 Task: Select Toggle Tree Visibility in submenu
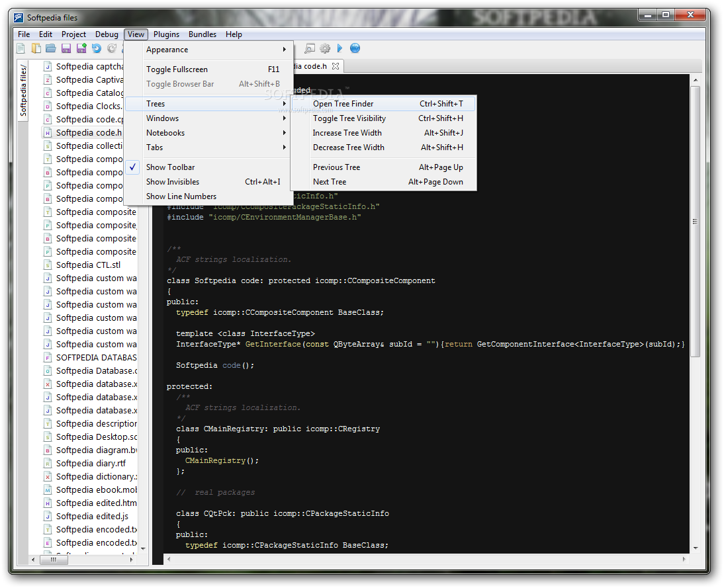pyautogui.click(x=384, y=118)
